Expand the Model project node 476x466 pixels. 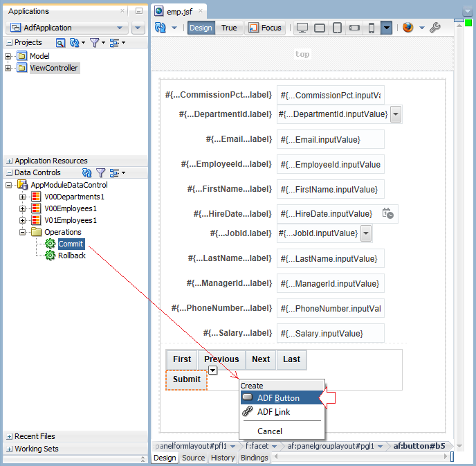click(x=8, y=56)
